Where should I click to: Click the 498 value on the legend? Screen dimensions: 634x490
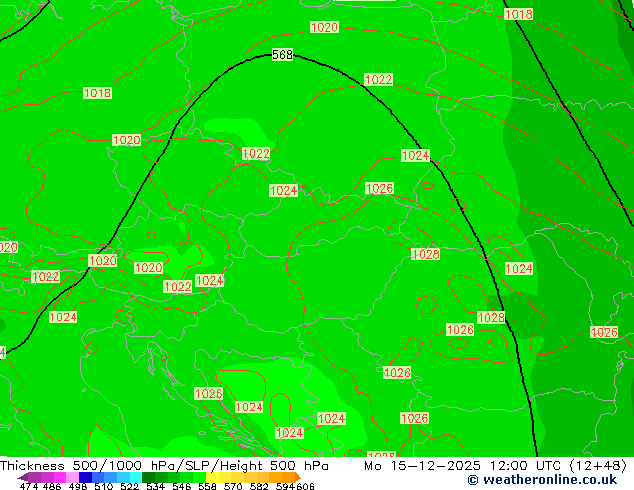point(78,486)
